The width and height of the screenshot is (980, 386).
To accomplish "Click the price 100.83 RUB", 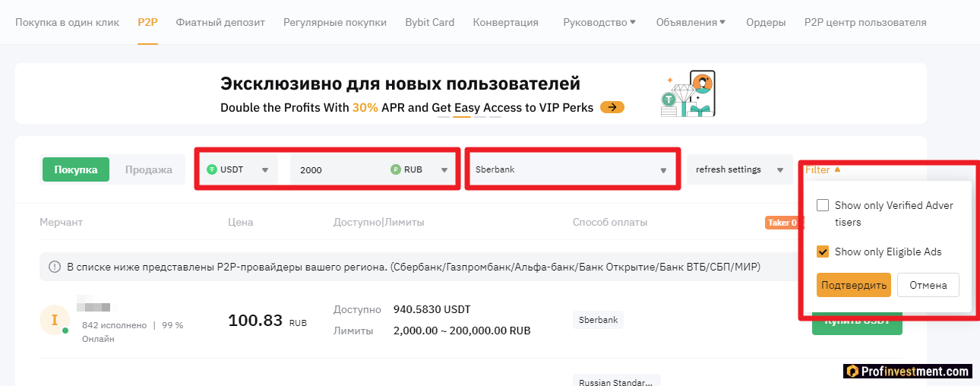I will (x=267, y=321).
